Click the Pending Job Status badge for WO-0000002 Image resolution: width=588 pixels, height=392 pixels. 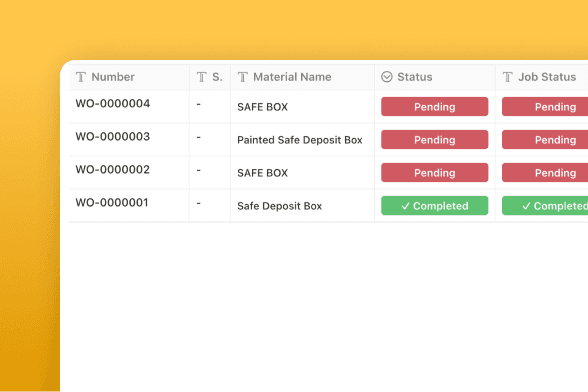click(x=545, y=173)
